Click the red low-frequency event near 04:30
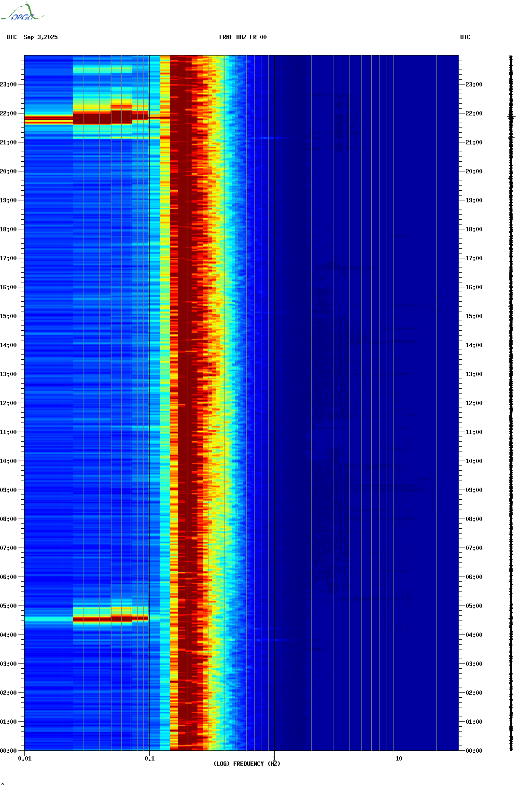Image resolution: width=532 pixels, height=789 pixels. [x=110, y=619]
